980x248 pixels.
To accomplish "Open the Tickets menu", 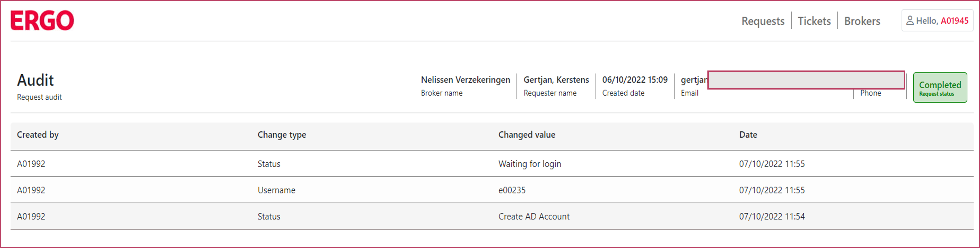I will point(814,21).
